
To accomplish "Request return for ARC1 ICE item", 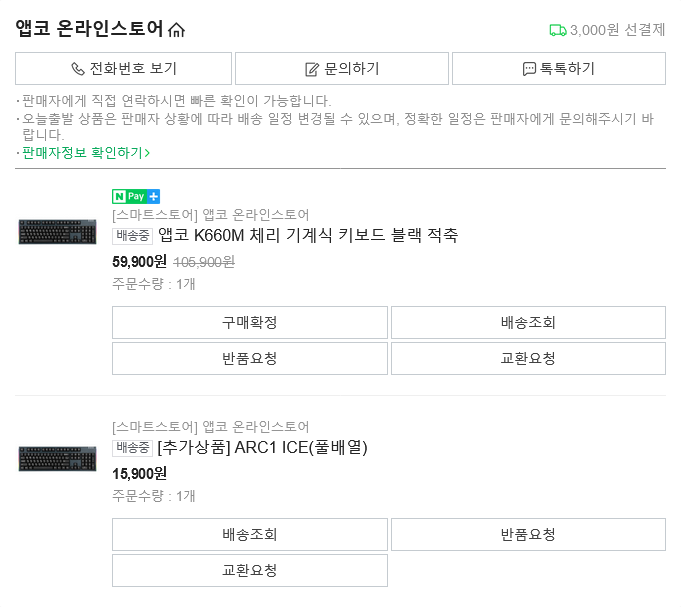I will tap(528, 535).
